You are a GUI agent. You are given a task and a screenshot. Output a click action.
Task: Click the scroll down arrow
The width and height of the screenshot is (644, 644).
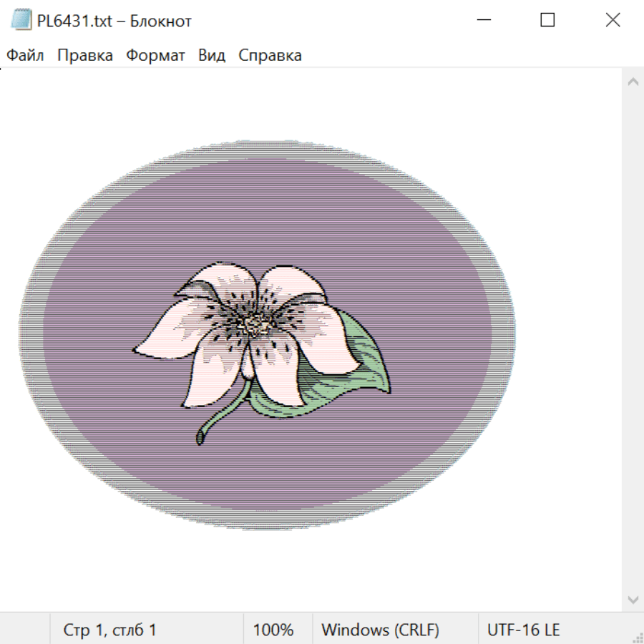point(633,599)
